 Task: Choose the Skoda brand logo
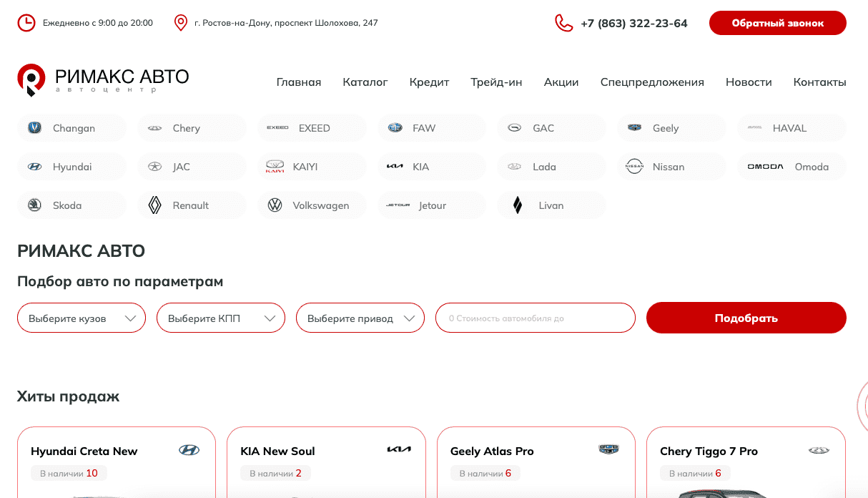point(34,205)
